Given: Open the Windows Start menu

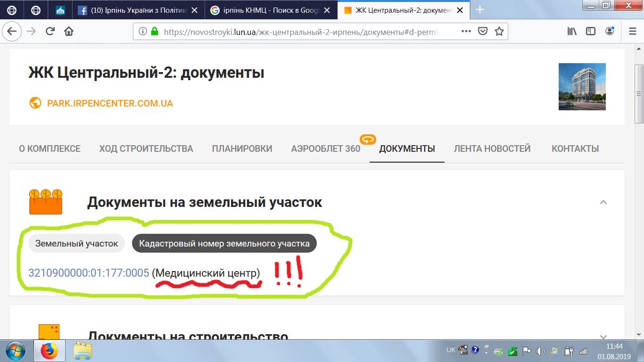Looking at the screenshot, I should [x=16, y=351].
